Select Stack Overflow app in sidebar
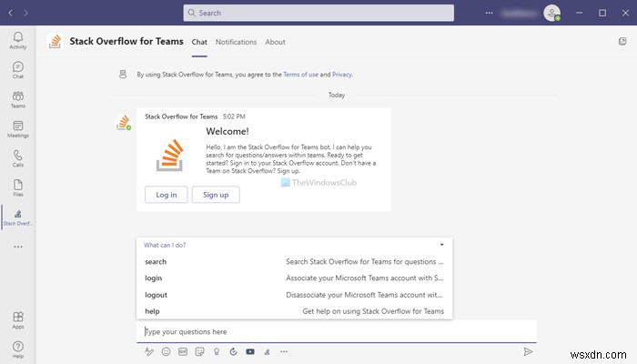This screenshot has height=364, width=637. click(18, 217)
